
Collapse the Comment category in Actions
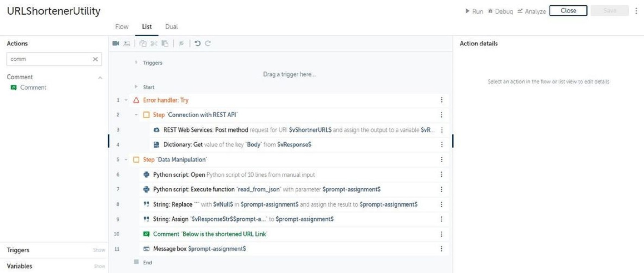pos(100,78)
